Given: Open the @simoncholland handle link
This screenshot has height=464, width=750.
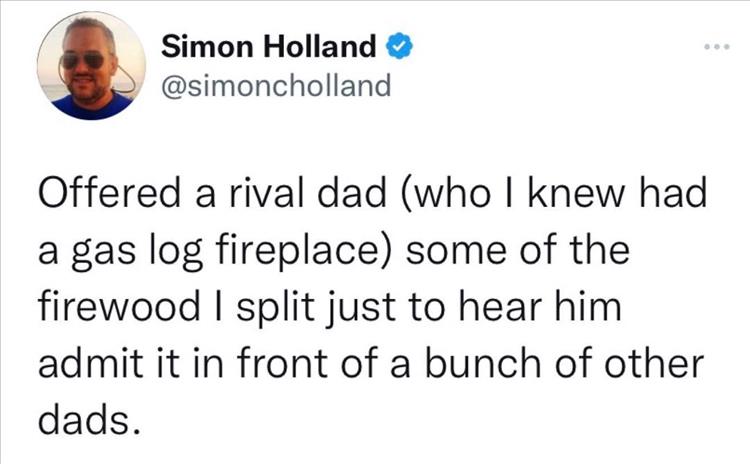Looking at the screenshot, I should (x=275, y=85).
